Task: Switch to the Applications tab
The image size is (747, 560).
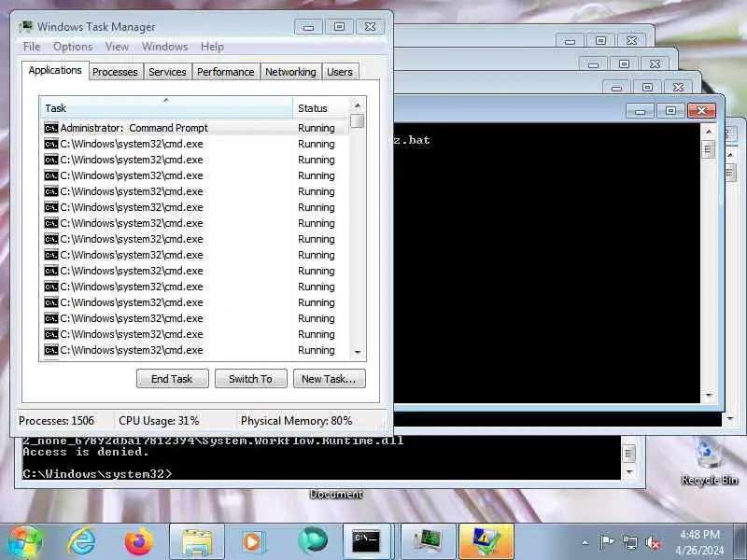Action: (55, 71)
